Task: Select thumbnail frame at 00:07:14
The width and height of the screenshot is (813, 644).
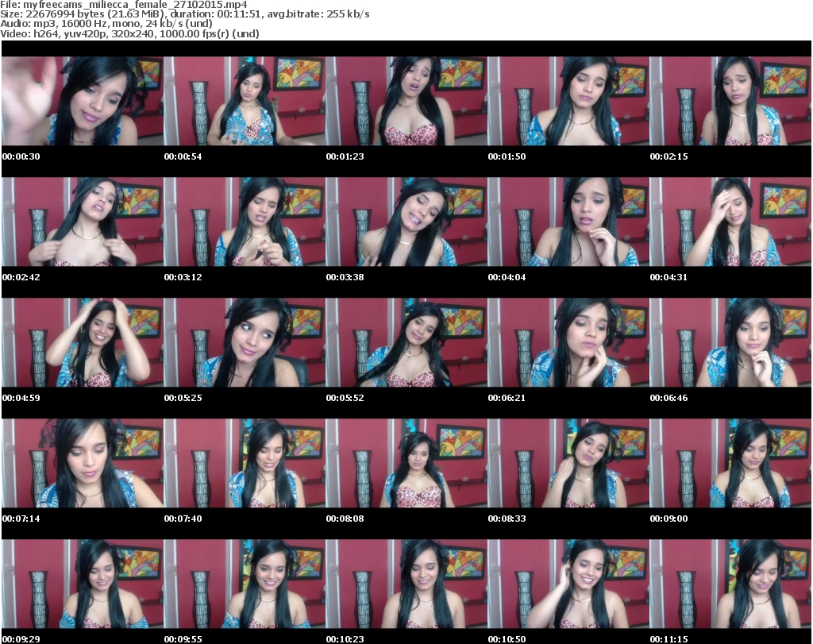Action: coord(83,464)
